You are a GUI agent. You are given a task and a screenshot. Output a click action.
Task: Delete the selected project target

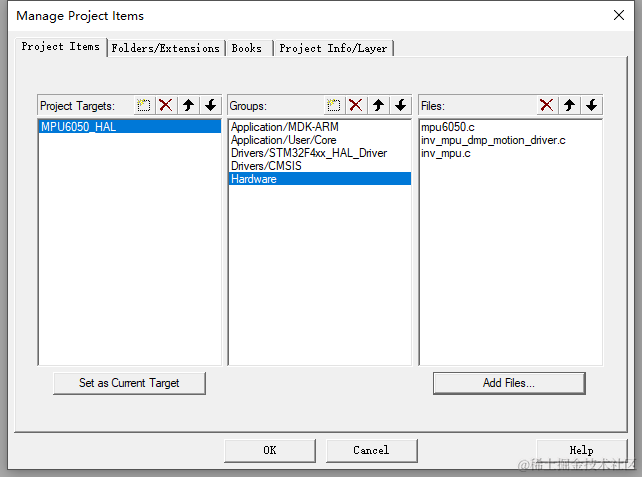[x=166, y=106]
